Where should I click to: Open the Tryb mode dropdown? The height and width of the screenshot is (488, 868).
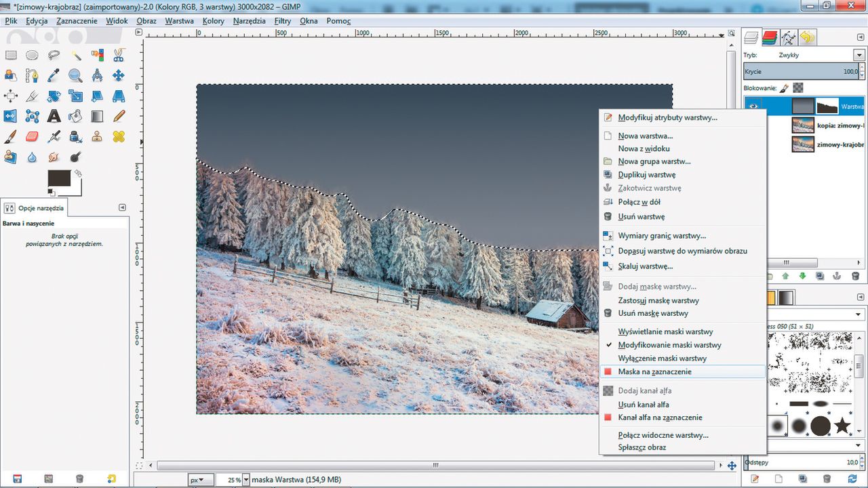[858, 55]
